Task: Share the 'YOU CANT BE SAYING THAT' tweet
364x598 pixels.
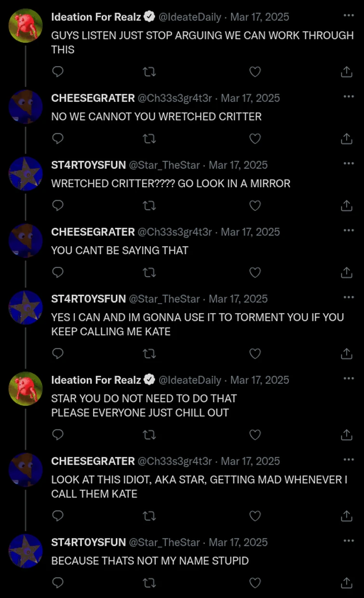Action: 346,273
